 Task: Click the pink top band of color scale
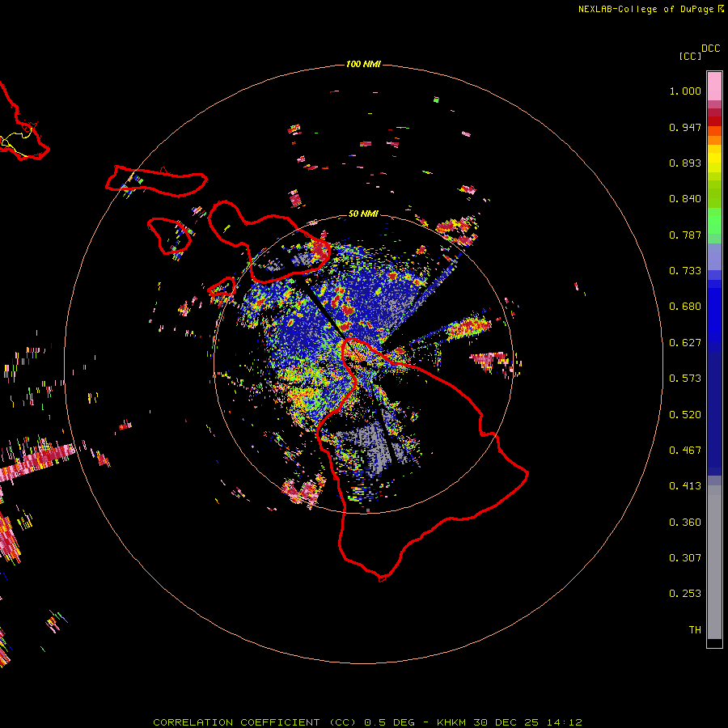click(714, 87)
